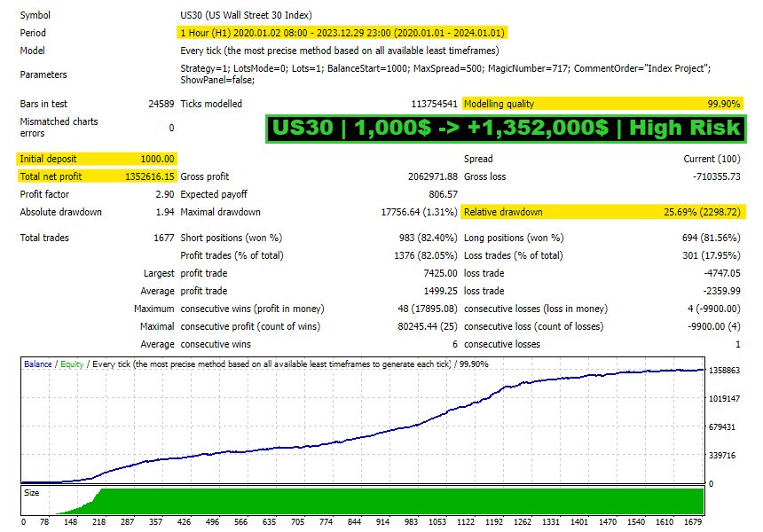763x532 pixels.
Task: Click the Gross profit value 2062971.88
Action: [433, 176]
